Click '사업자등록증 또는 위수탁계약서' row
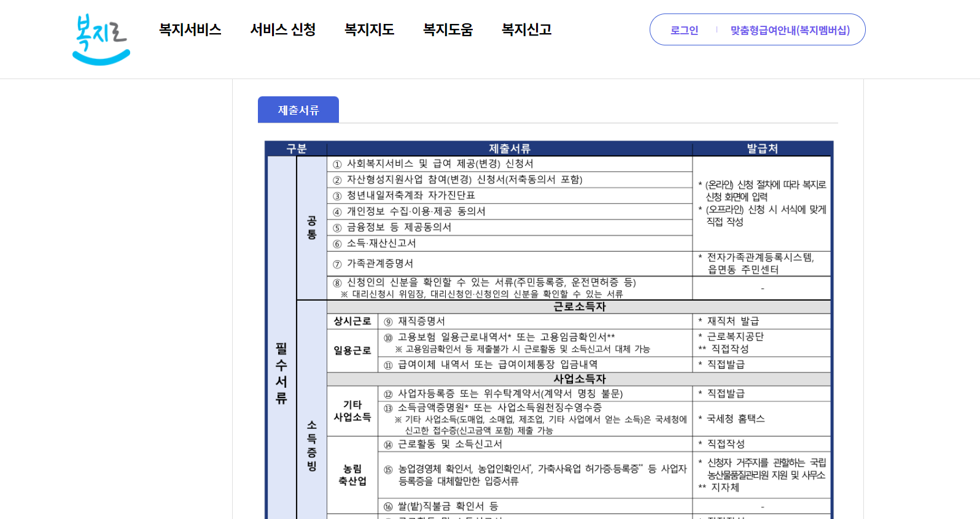The image size is (980, 519). click(535, 394)
